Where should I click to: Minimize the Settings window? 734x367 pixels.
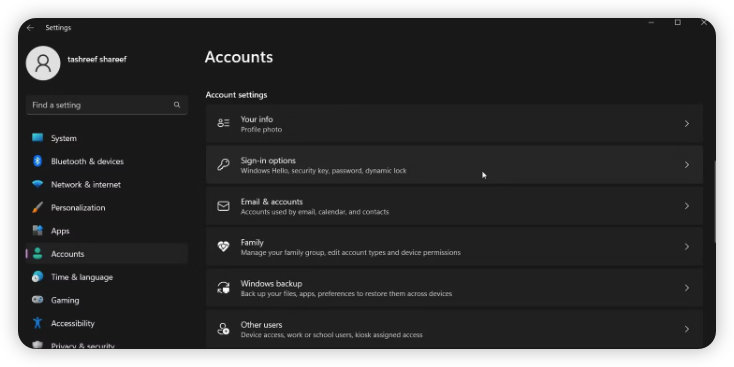click(651, 22)
